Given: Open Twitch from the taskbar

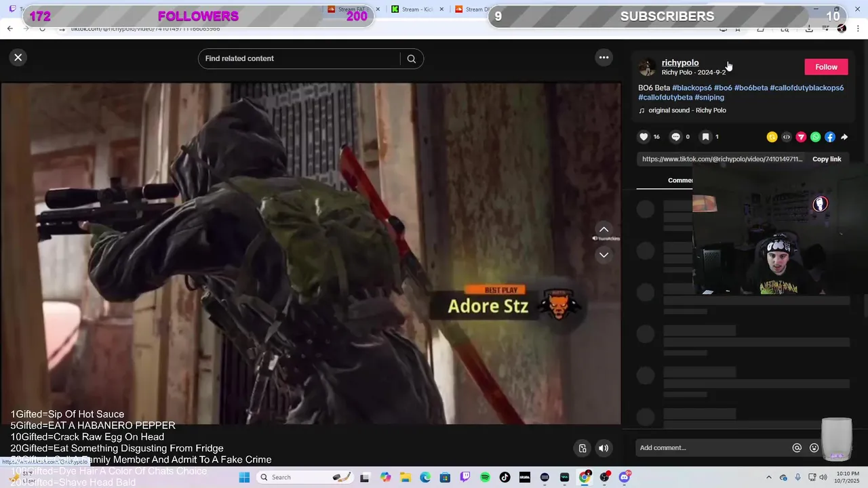Looking at the screenshot, I should (x=465, y=477).
